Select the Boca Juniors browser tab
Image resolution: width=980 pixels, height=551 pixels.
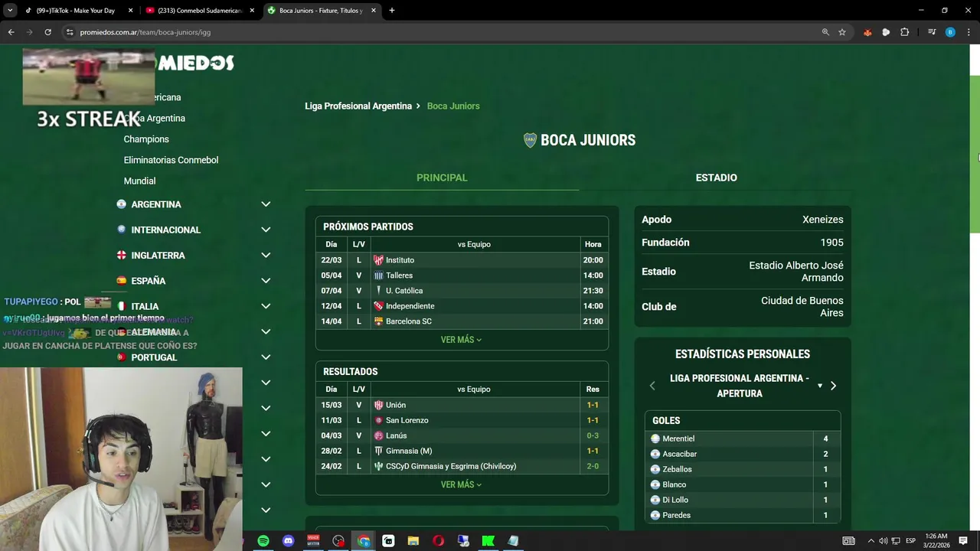point(322,11)
